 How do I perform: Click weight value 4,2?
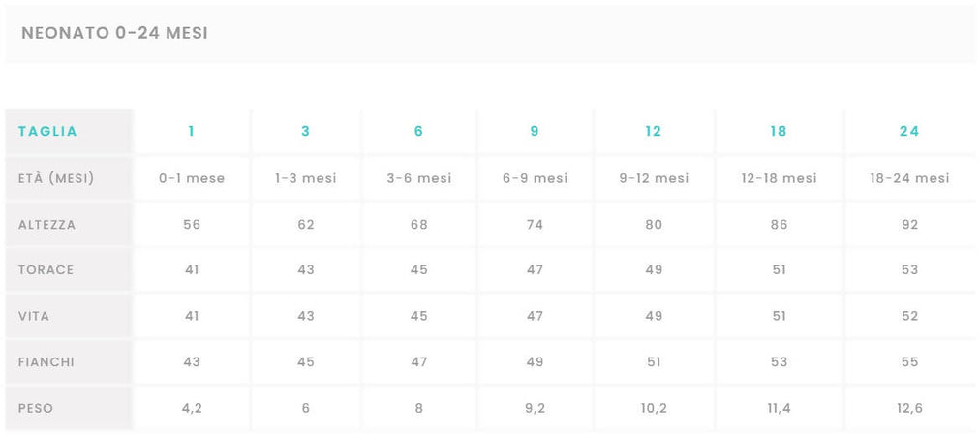point(192,408)
